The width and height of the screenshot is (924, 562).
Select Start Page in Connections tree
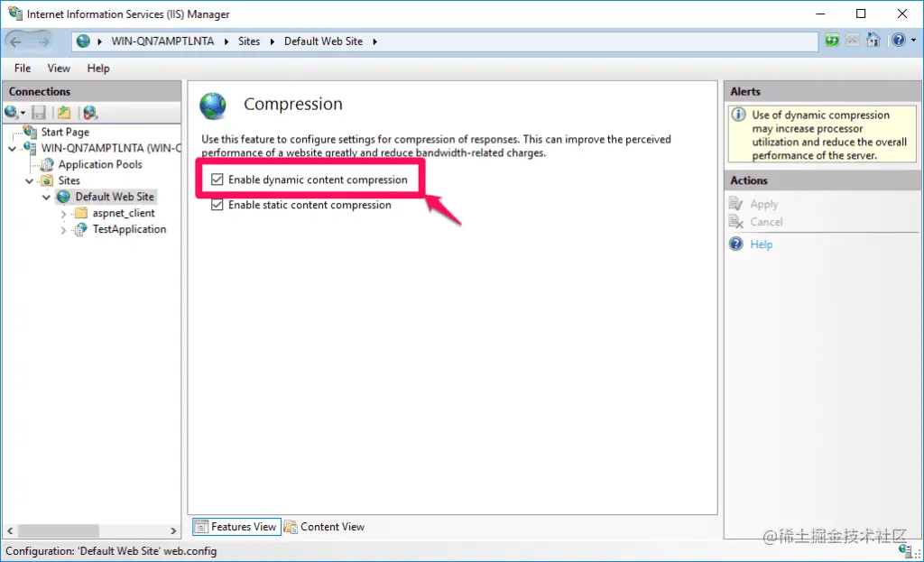(65, 132)
